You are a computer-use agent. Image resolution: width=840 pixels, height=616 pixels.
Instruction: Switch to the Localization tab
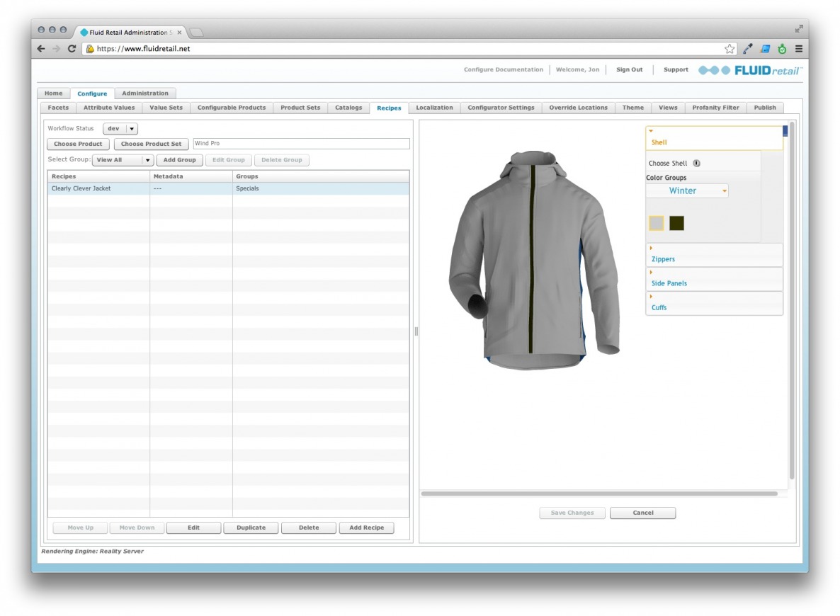tap(434, 108)
